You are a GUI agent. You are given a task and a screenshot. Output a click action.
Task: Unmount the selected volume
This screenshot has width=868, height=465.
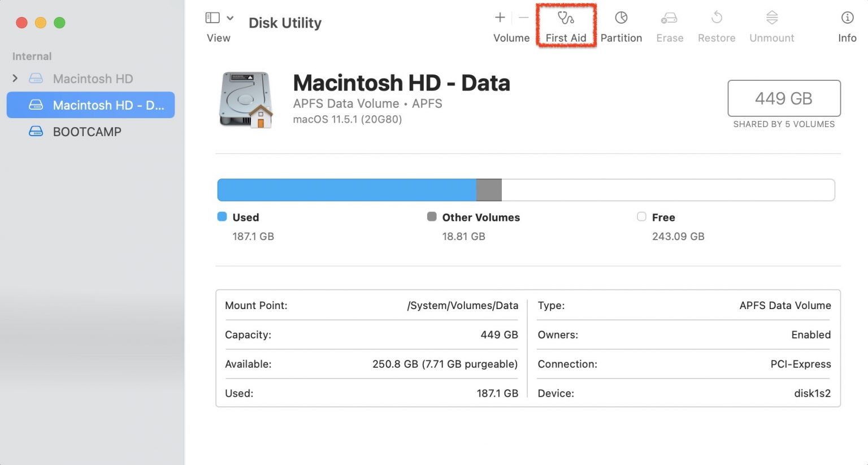[x=771, y=25]
